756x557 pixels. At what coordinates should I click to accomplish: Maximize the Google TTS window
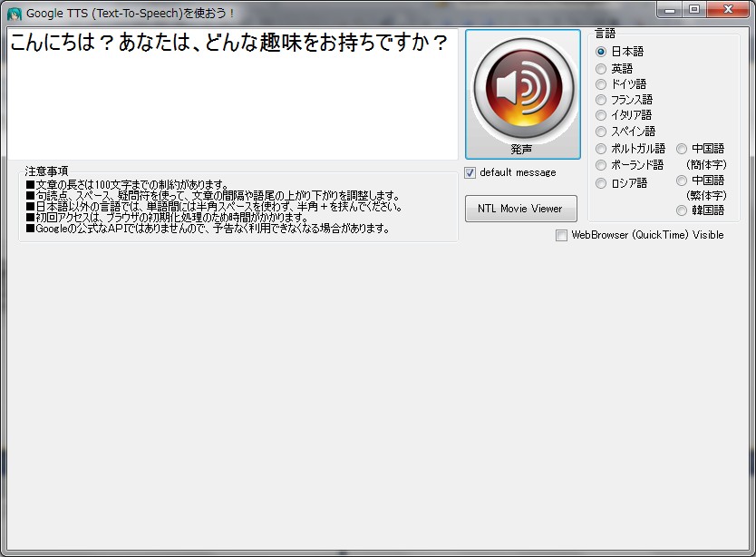tap(693, 10)
